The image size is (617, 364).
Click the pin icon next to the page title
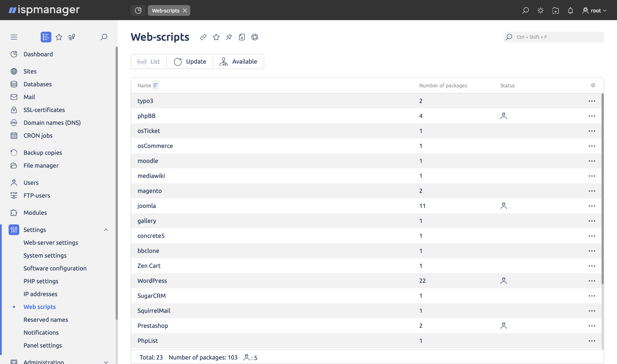229,37
